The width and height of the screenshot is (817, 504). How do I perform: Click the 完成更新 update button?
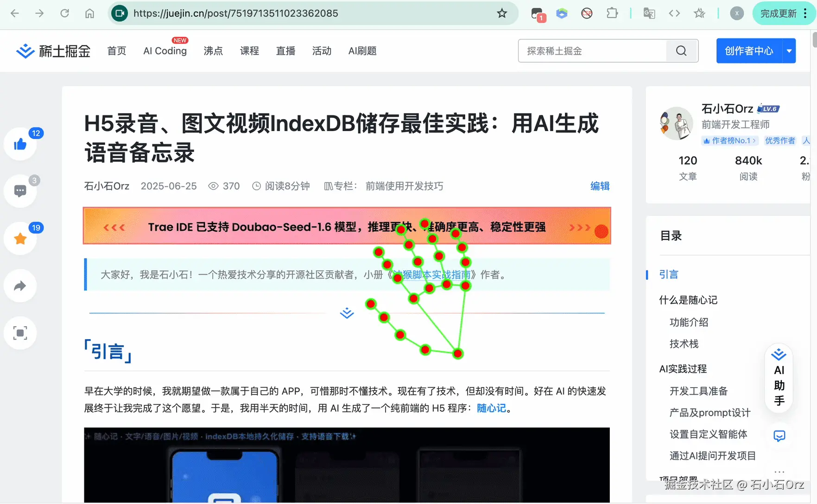[x=778, y=13]
